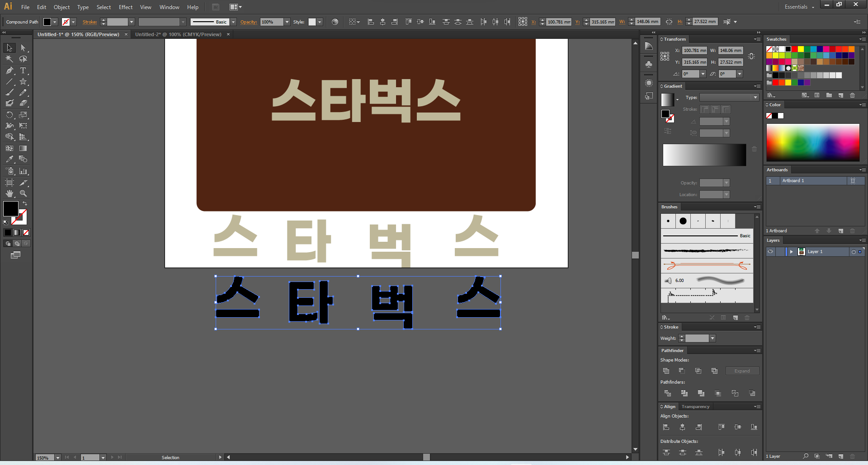
Task: Change screen mode button
Action: [x=16, y=255]
